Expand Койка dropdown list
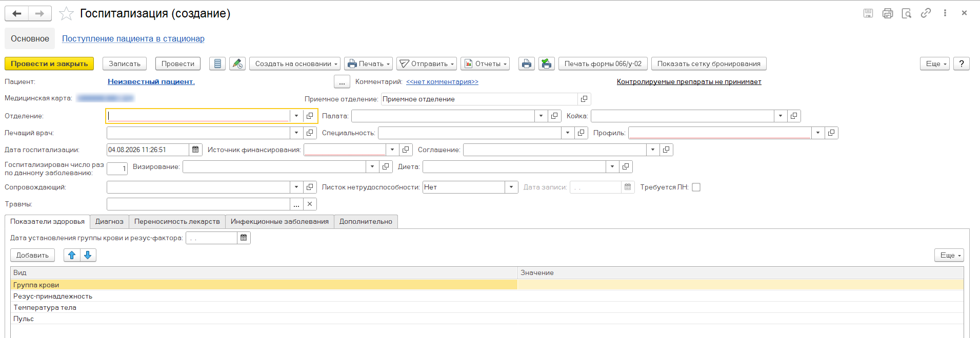 point(781,116)
